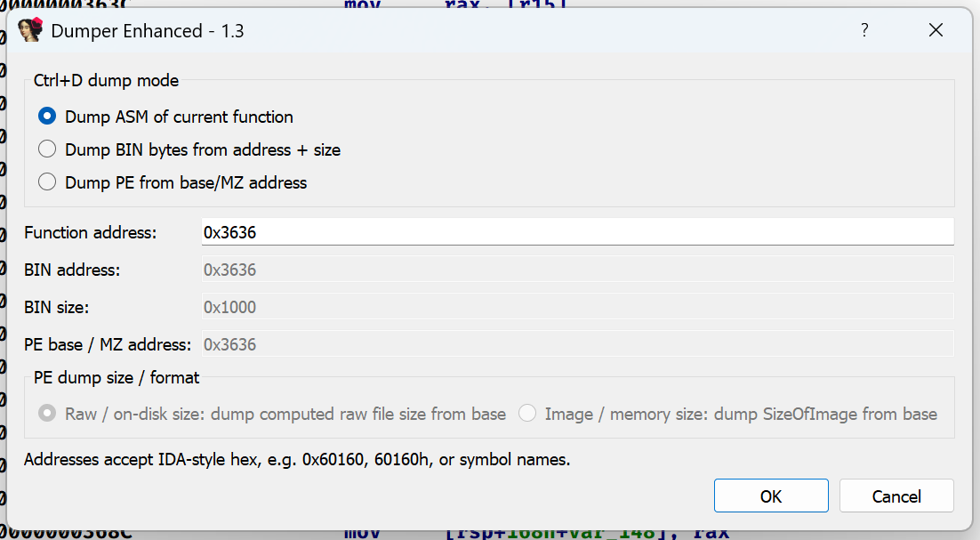Click the PE base / MZ address field

(577, 345)
